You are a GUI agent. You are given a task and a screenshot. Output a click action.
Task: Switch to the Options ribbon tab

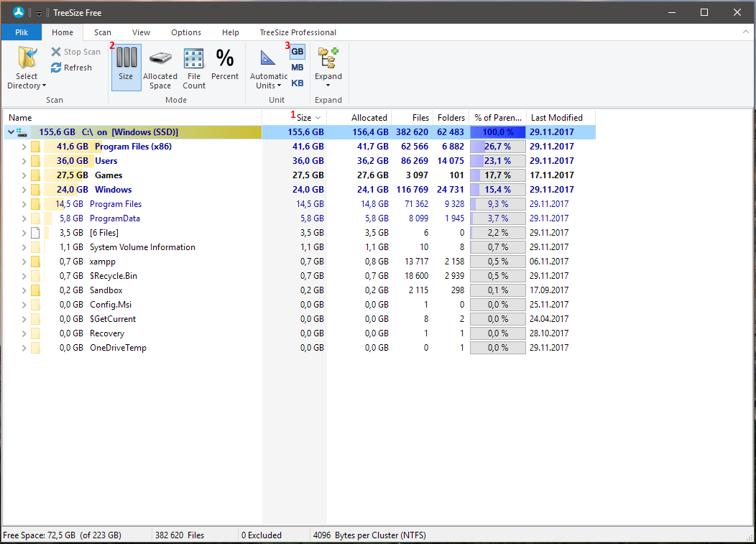pos(186,32)
